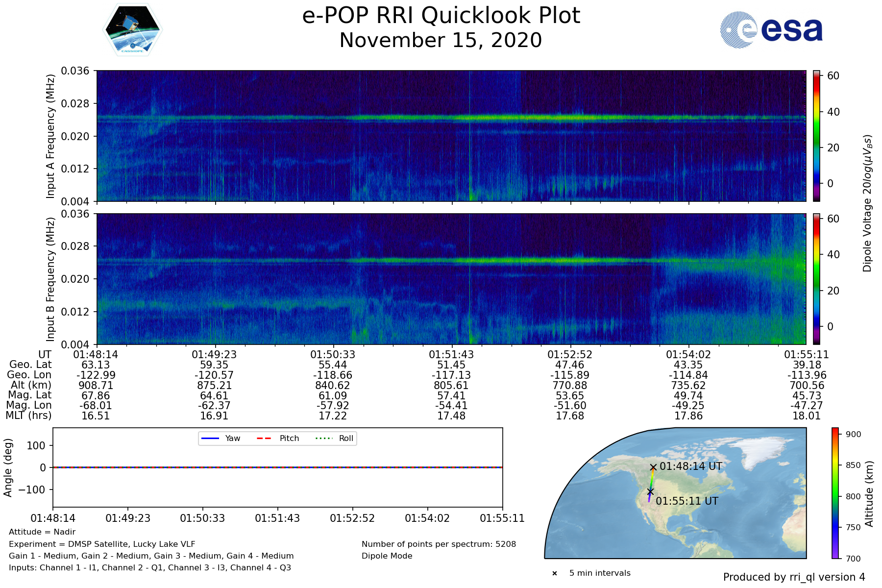Click the x marker beside '5 min intervals'
The height and width of the screenshot is (588, 882).
(x=555, y=573)
